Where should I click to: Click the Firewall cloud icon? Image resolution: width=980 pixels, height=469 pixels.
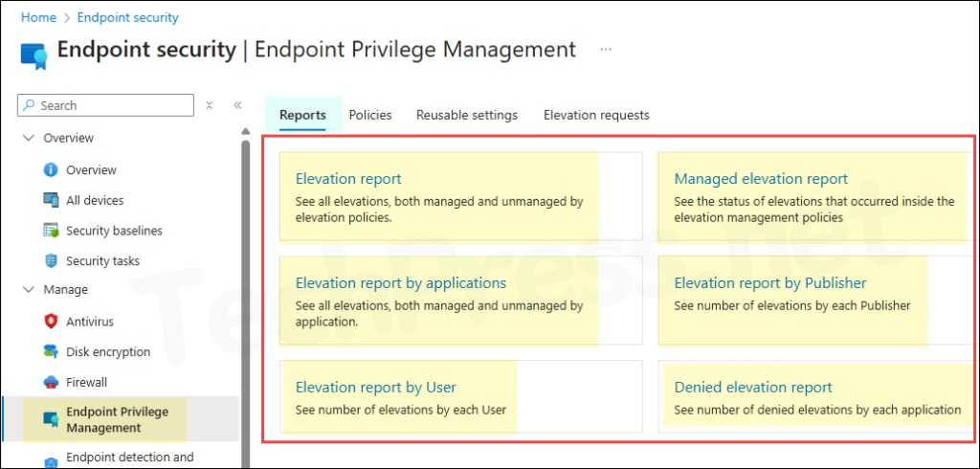tap(51, 382)
